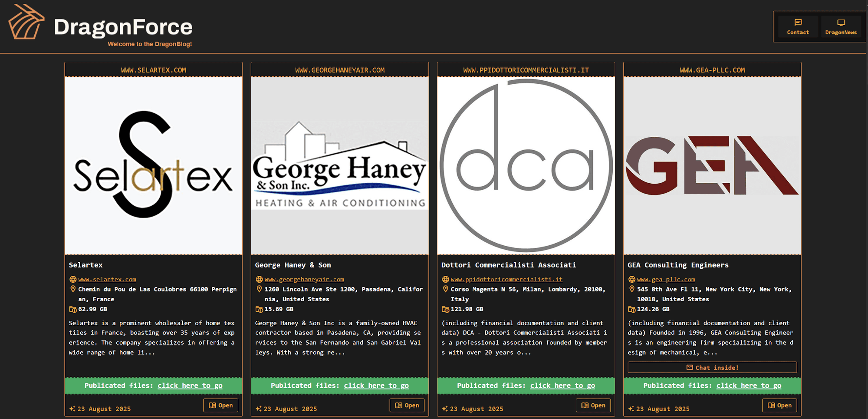Click the storage size icon next to 121.98 GB
This screenshot has width=868, height=419.
point(445,309)
